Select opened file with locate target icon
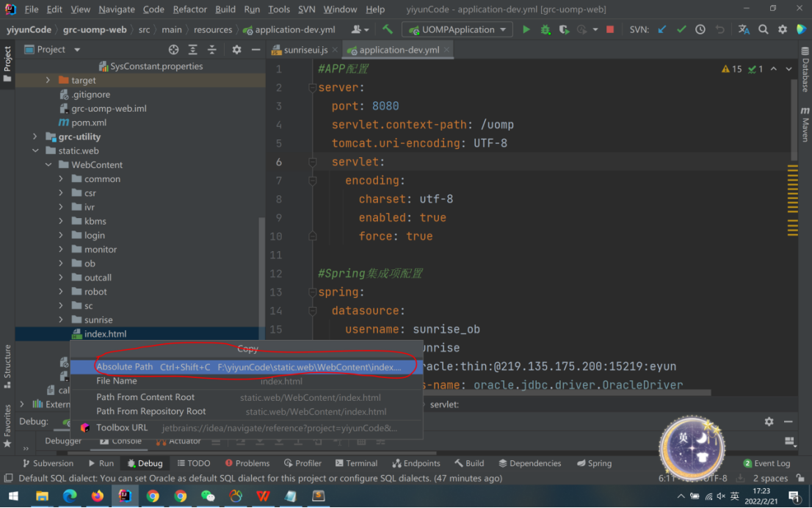The width and height of the screenshot is (812, 508). 173,50
